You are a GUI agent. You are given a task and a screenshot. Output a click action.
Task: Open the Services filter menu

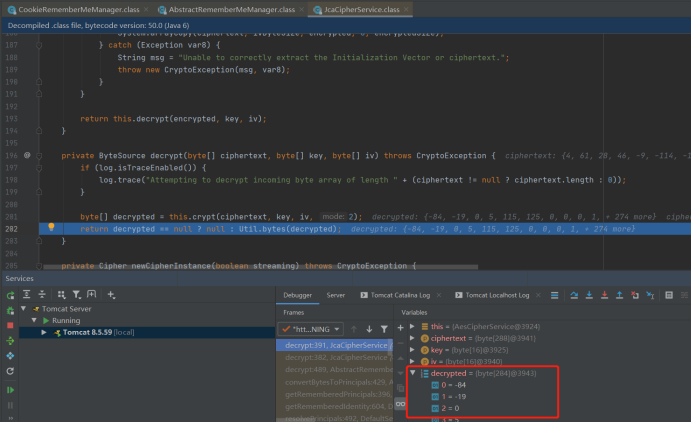tap(77, 295)
